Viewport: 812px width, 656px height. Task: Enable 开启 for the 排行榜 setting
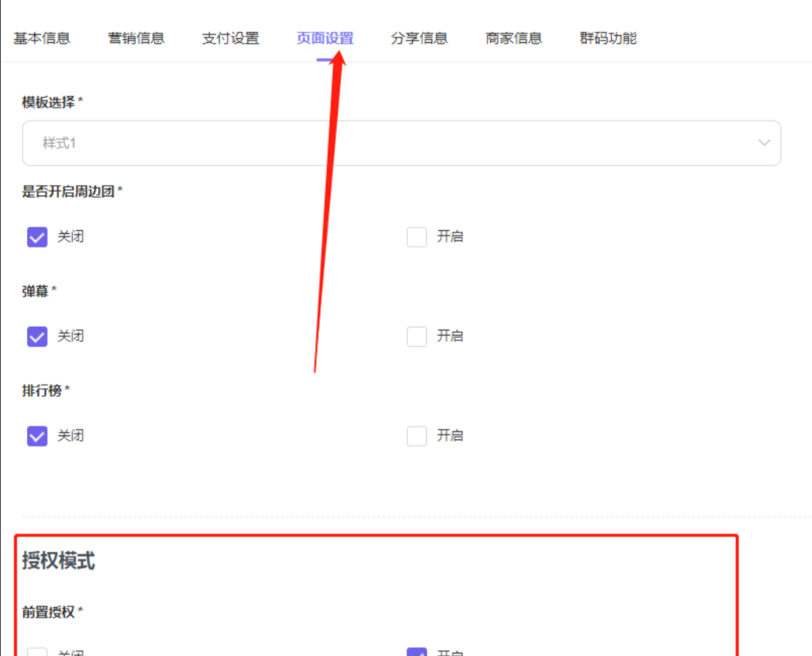(417, 435)
